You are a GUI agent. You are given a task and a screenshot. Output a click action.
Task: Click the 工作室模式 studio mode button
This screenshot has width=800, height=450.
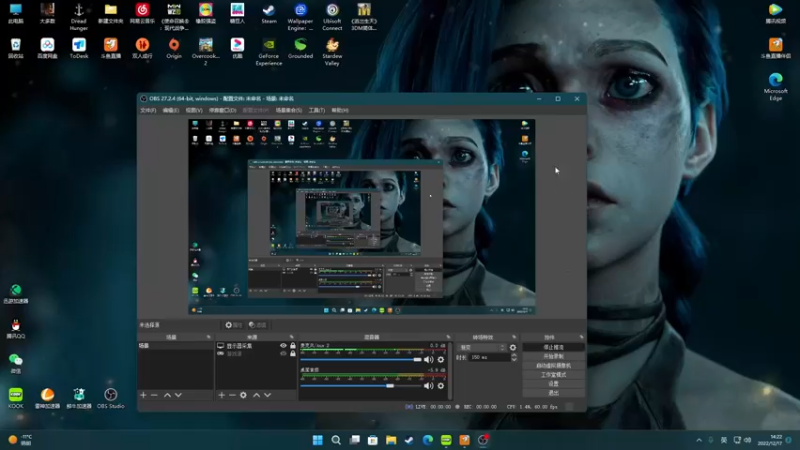(554, 374)
